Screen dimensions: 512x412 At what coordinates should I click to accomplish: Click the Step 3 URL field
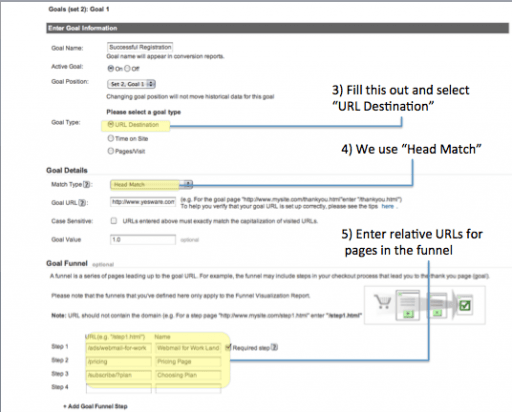point(119,375)
